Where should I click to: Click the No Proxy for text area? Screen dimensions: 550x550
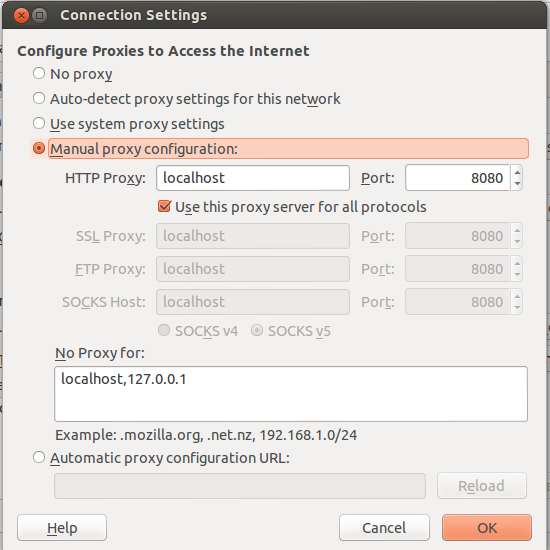[x=291, y=394]
